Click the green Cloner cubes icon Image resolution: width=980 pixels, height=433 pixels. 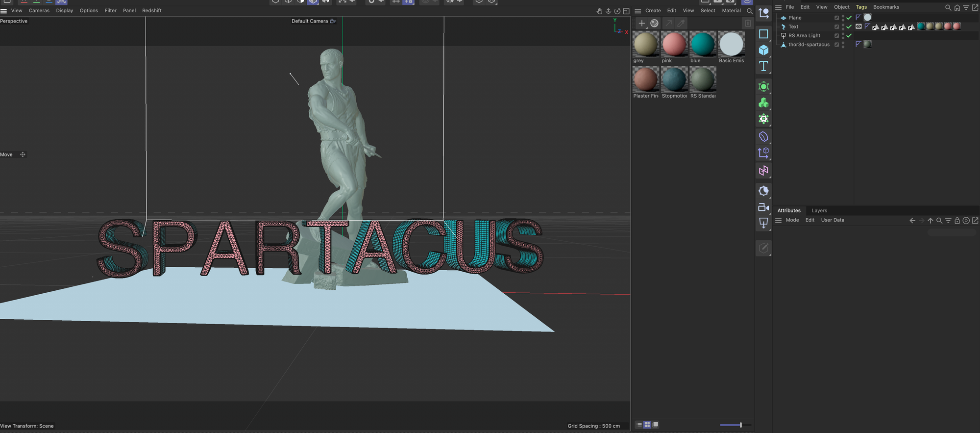(x=763, y=103)
